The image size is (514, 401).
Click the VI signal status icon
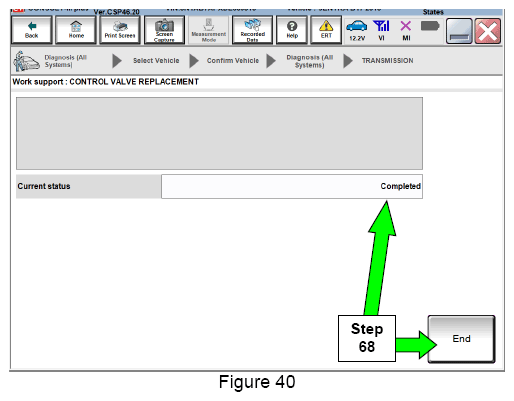(x=381, y=30)
